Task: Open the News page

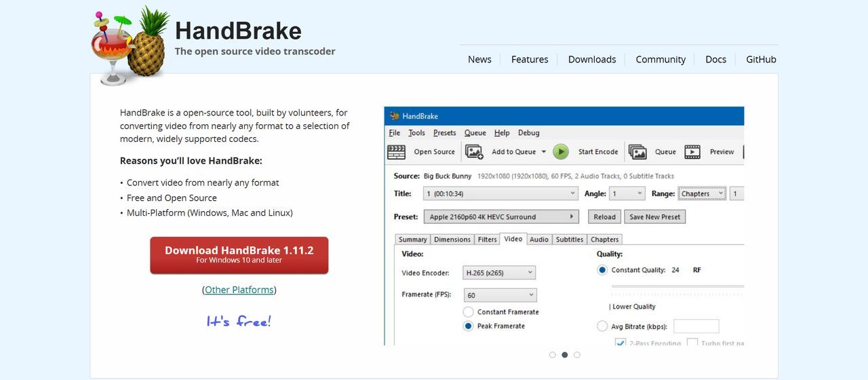Action: 479,59
